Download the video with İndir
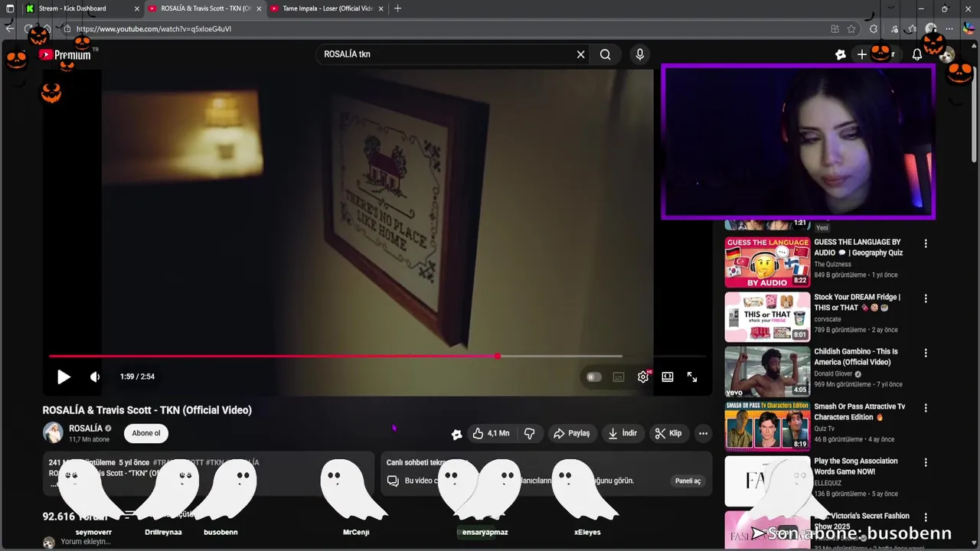The width and height of the screenshot is (980, 551). click(622, 433)
